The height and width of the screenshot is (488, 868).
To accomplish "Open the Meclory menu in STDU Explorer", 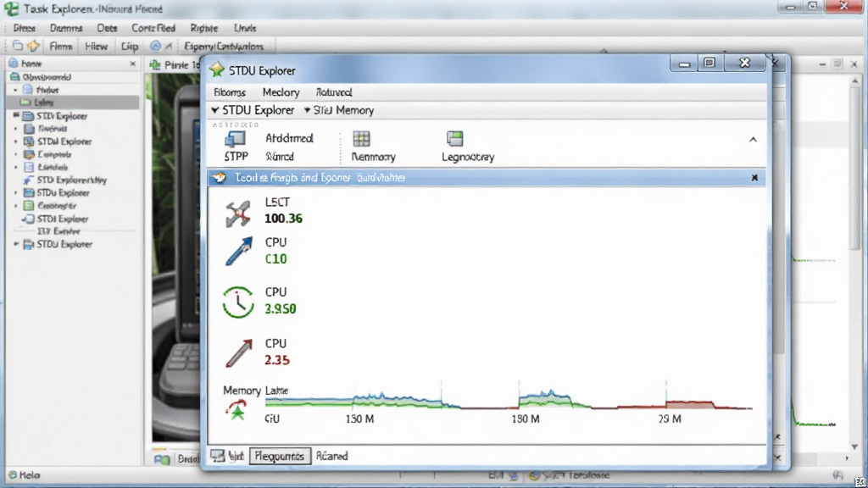I will [281, 92].
